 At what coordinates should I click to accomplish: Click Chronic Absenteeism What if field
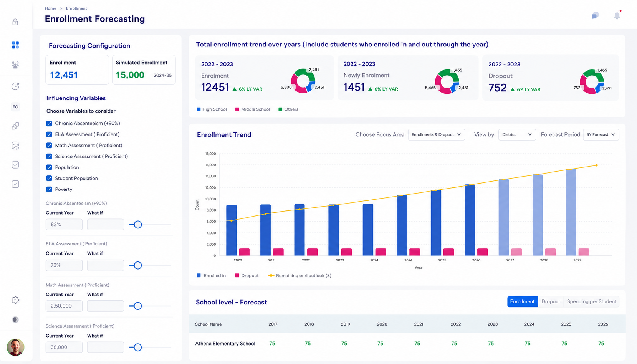[106, 225]
